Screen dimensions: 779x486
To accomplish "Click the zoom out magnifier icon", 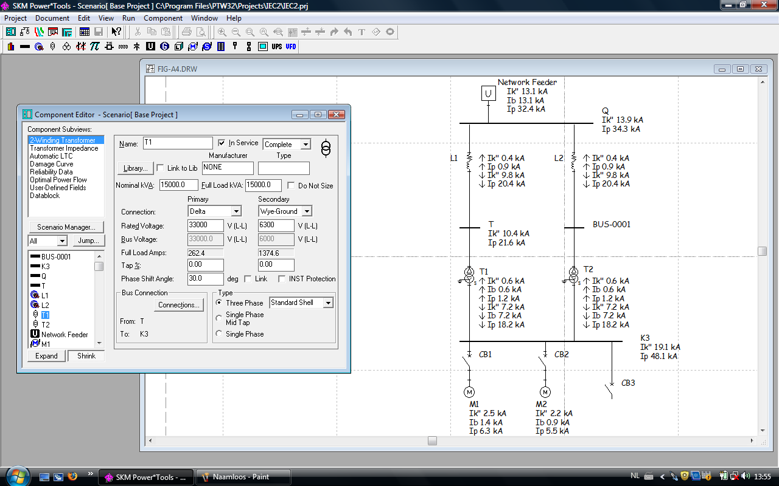I will pos(236,32).
